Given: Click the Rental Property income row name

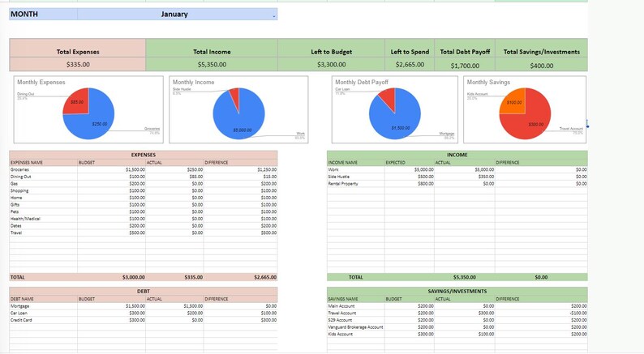Looking at the screenshot, I should [x=356, y=183].
